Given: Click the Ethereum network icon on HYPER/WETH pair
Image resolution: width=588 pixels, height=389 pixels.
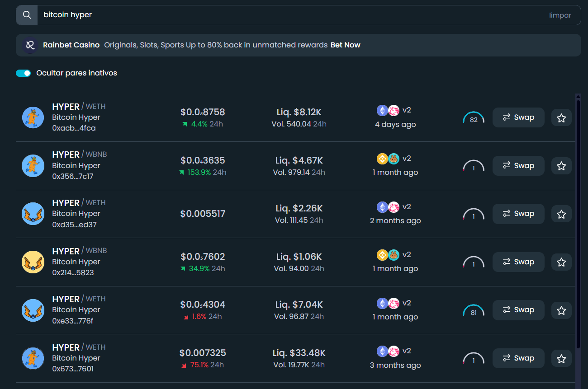Looking at the screenshot, I should pyautogui.click(x=382, y=110).
